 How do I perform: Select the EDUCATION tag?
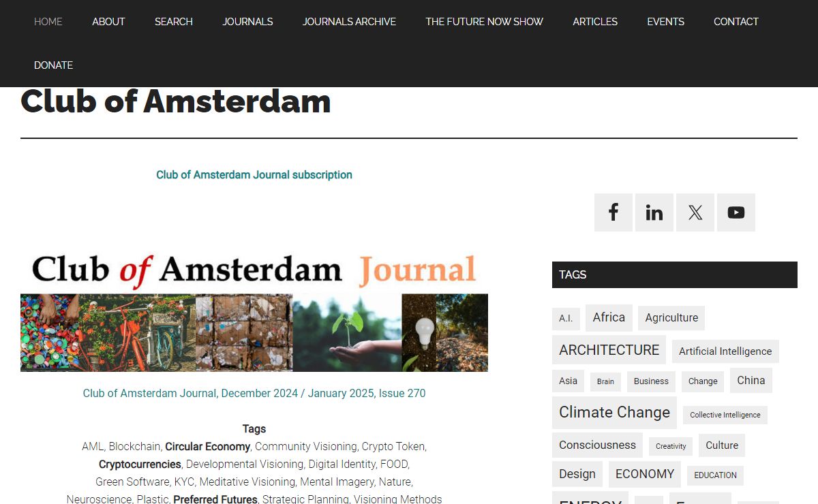(716, 475)
